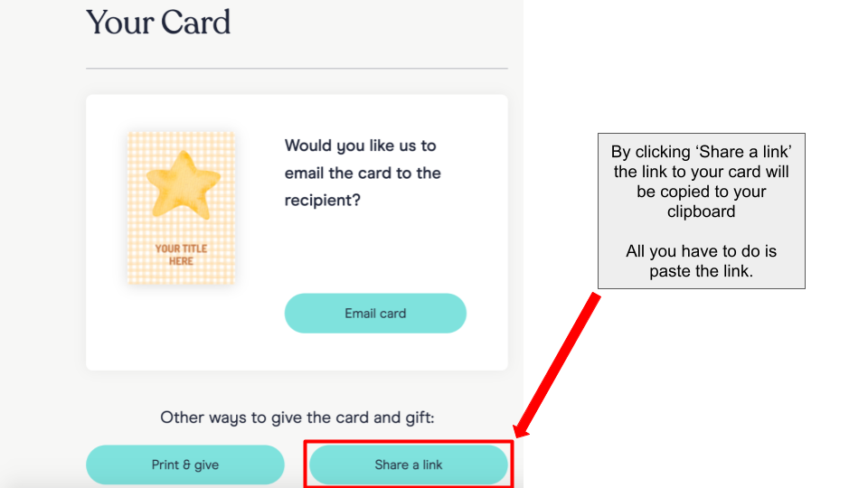This screenshot has height=488, width=868.
Task: Choose the Print & give option
Action: pos(184,465)
